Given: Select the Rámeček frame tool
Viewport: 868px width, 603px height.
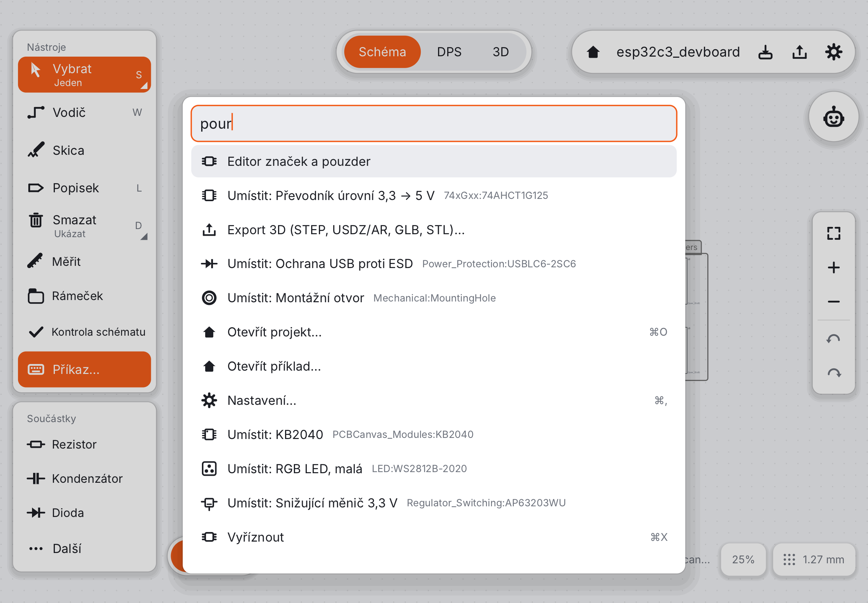Looking at the screenshot, I should pos(84,296).
